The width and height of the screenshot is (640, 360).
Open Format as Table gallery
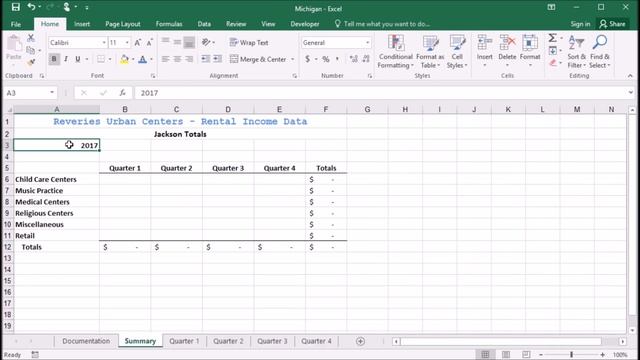tap(430, 51)
